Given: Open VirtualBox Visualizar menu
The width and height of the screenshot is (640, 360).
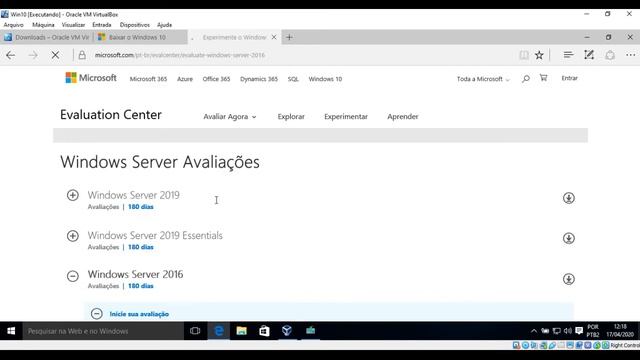Looking at the screenshot, I should click(x=73, y=25).
